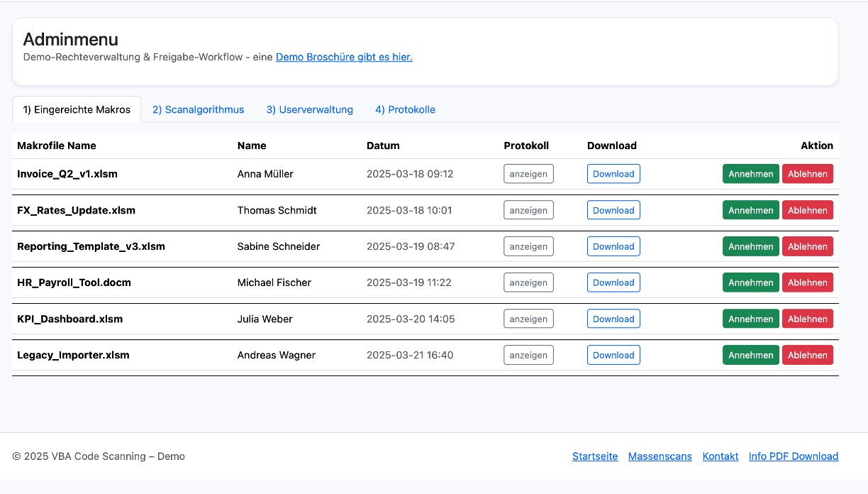The height and width of the screenshot is (494, 868).
Task: Switch to the Scanalgorithmus tab
Action: [x=198, y=109]
